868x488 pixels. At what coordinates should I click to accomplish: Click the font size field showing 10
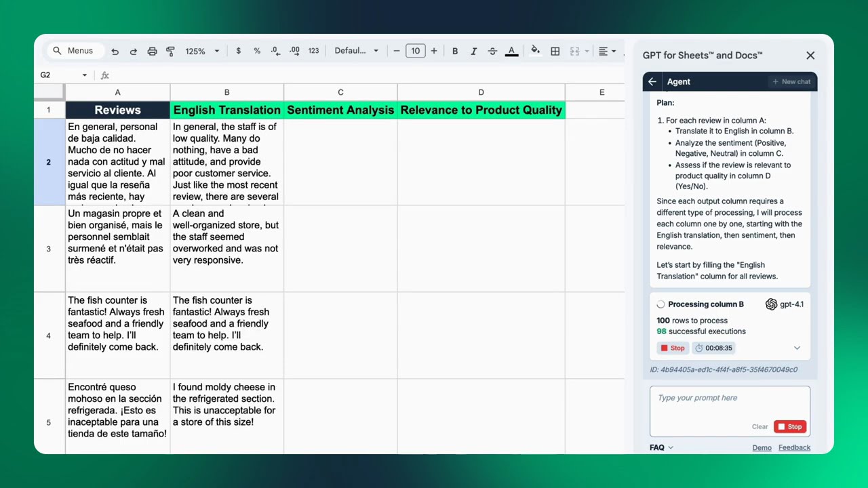[415, 51]
